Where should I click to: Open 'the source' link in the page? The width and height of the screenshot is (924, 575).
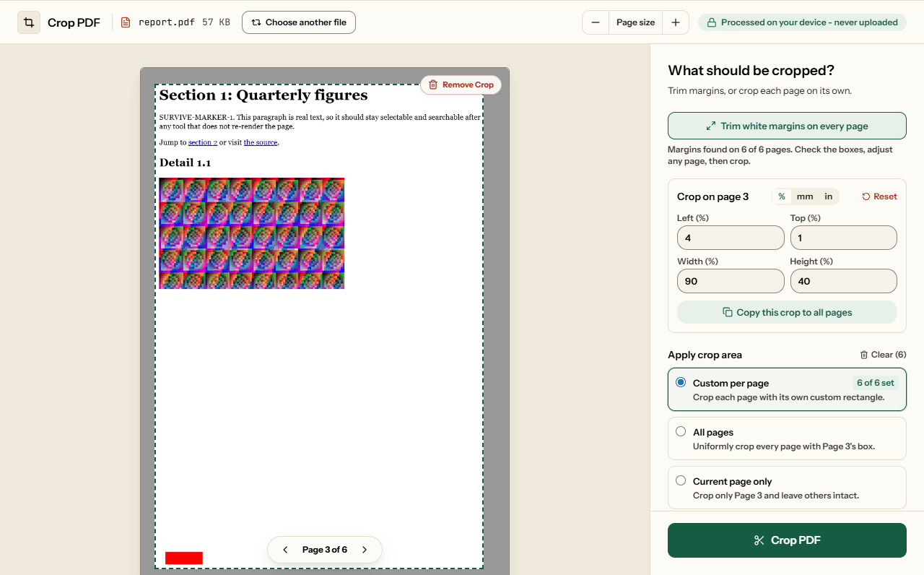pyautogui.click(x=261, y=142)
